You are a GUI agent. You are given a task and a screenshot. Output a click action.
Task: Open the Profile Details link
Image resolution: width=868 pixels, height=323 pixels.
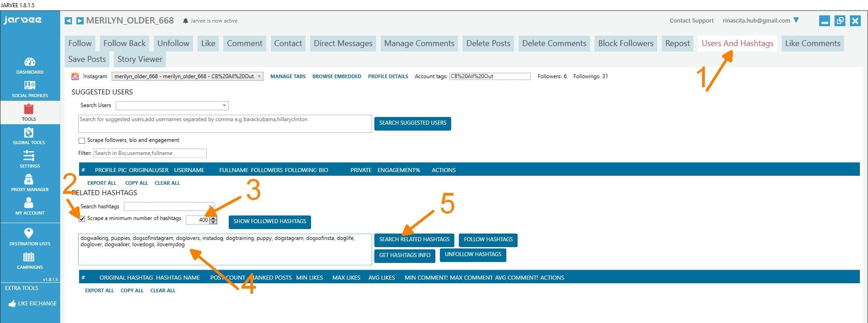pos(388,76)
